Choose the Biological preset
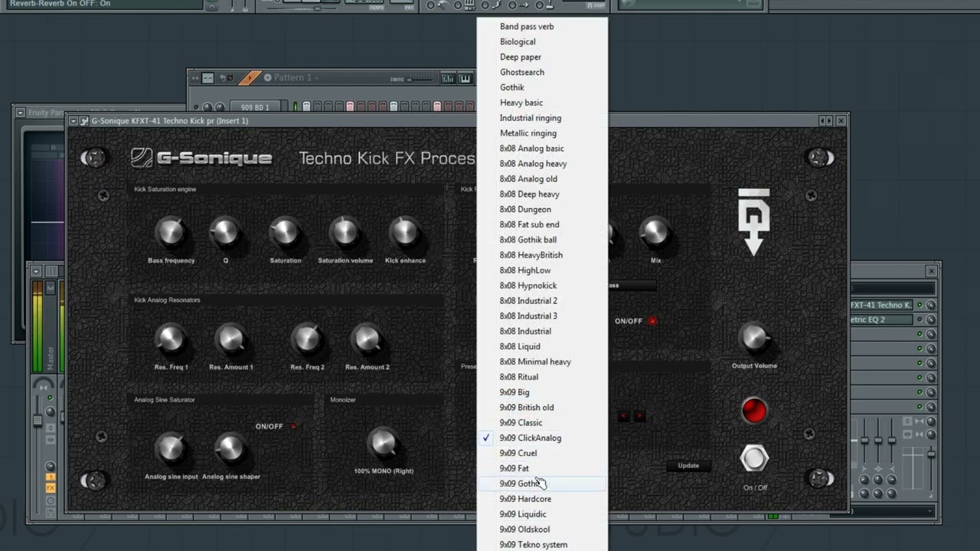Image resolution: width=980 pixels, height=551 pixels. coord(542,42)
